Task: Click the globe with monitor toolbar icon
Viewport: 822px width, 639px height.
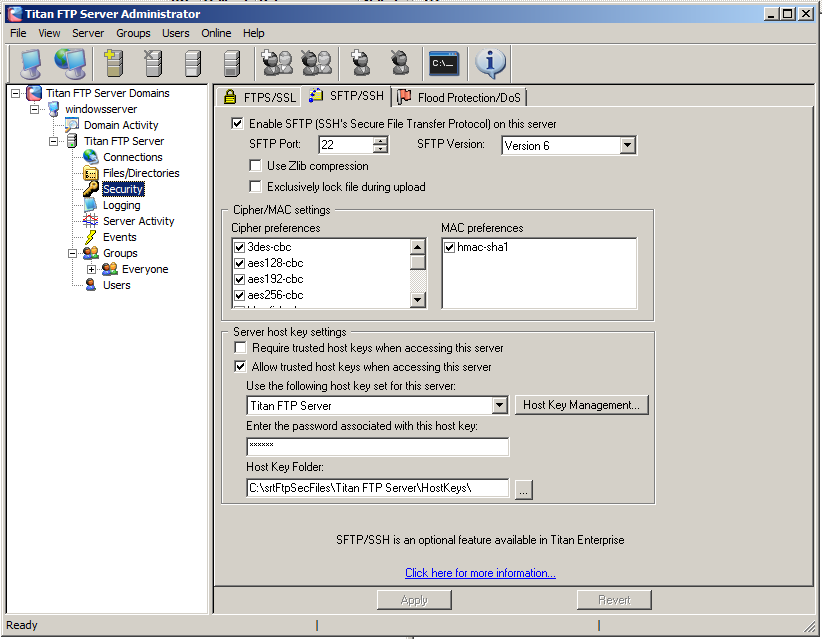Action: 70,63
